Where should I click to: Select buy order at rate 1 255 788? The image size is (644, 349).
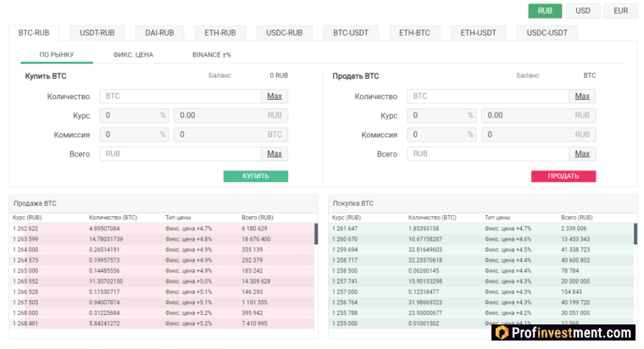481,313
